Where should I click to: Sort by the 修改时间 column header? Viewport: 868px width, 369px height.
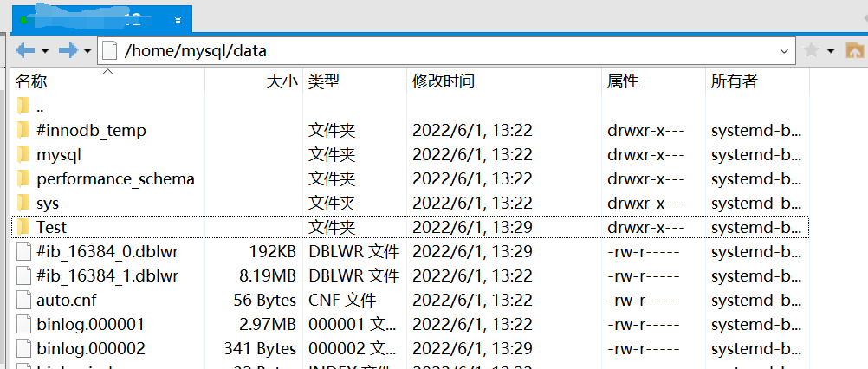(x=504, y=82)
